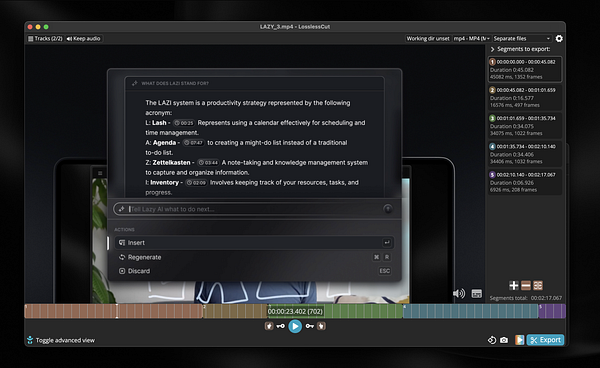Select segment 5 with duration 0:06.926

525,182
